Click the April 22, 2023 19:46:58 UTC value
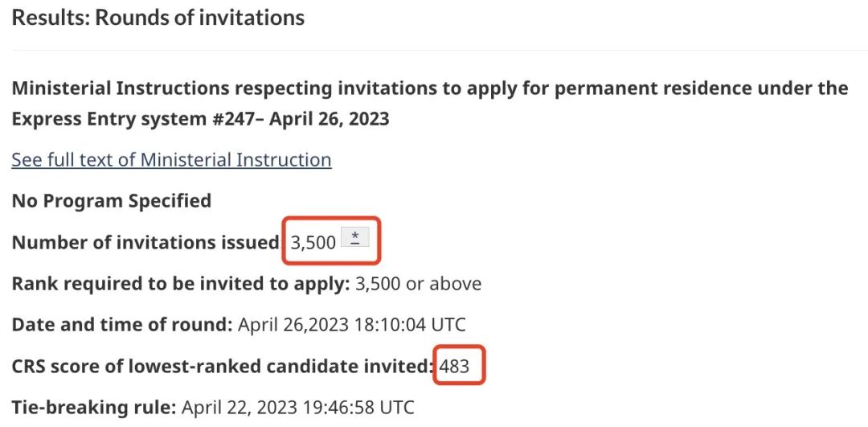Viewport: 868px width, 427px height. tap(298, 408)
